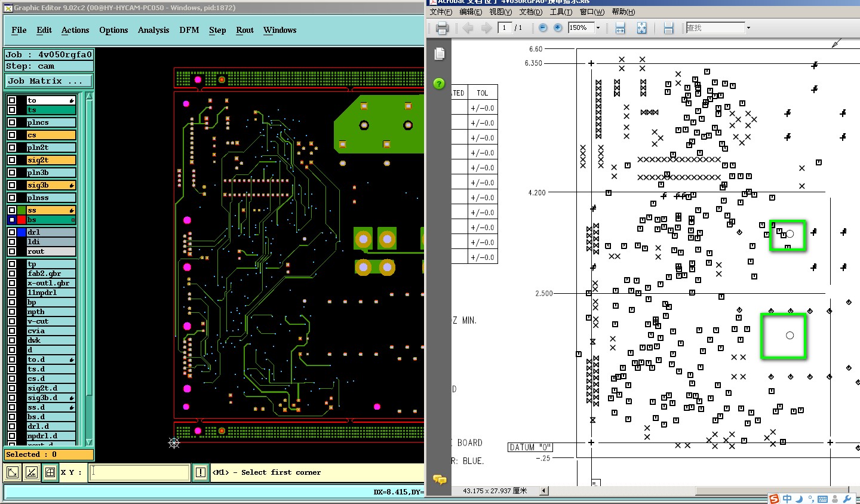The width and height of the screenshot is (860, 504).
Task: Enable scrolling page mode icon in Acrobat
Action: (668, 28)
